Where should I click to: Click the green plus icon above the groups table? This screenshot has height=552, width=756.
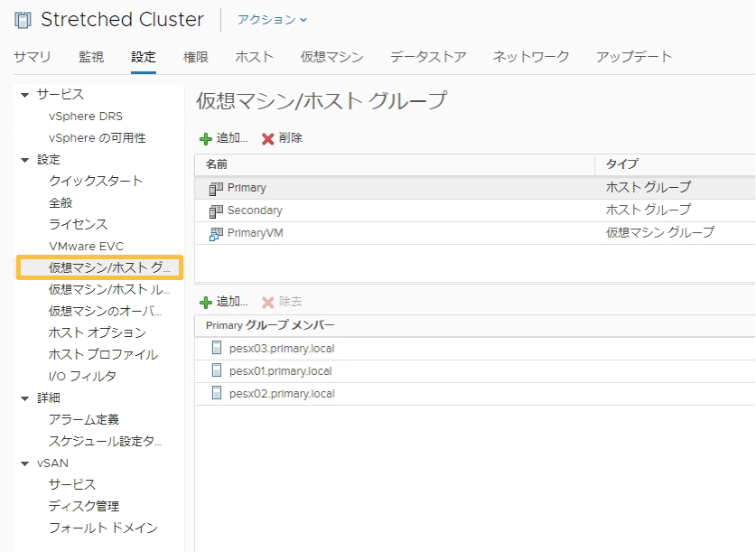point(206,139)
